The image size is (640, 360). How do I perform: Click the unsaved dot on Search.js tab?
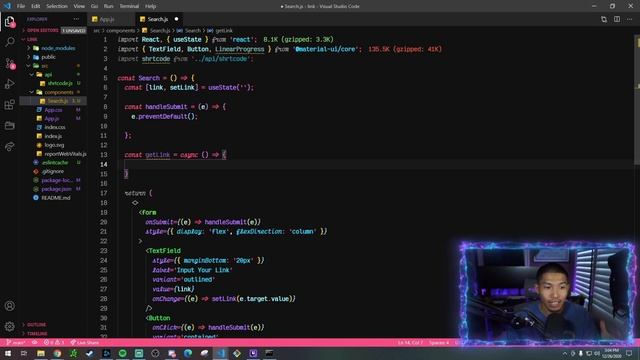[x=176, y=19]
